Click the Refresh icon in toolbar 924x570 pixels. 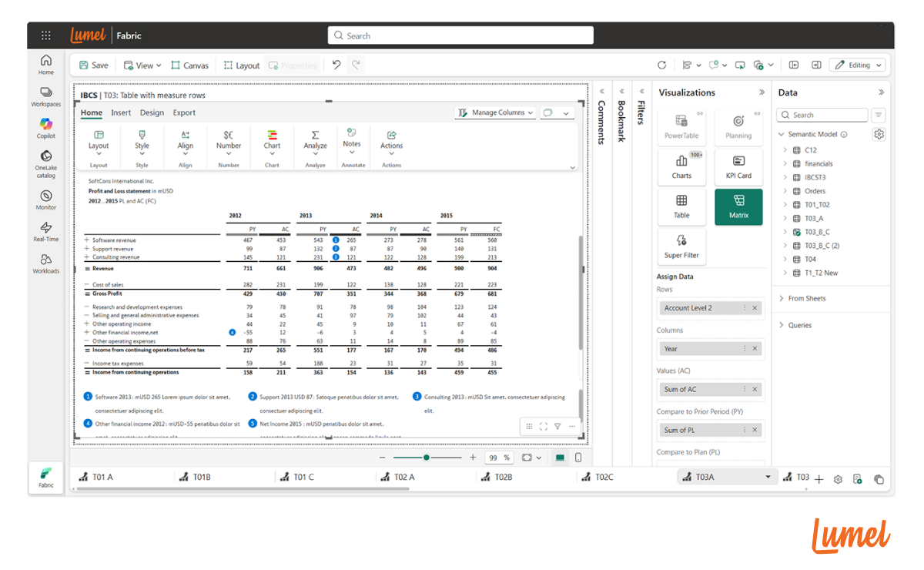(x=662, y=65)
